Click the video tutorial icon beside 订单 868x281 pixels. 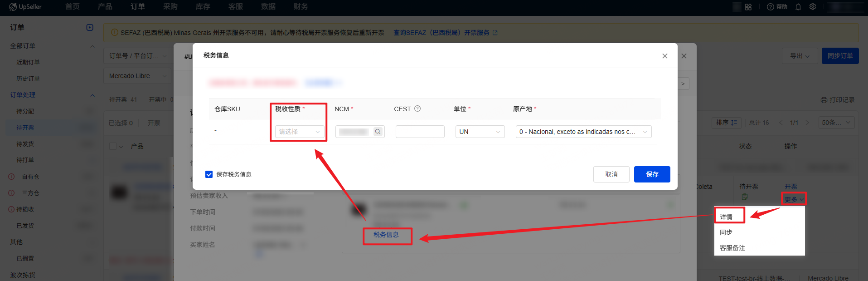coord(90,27)
